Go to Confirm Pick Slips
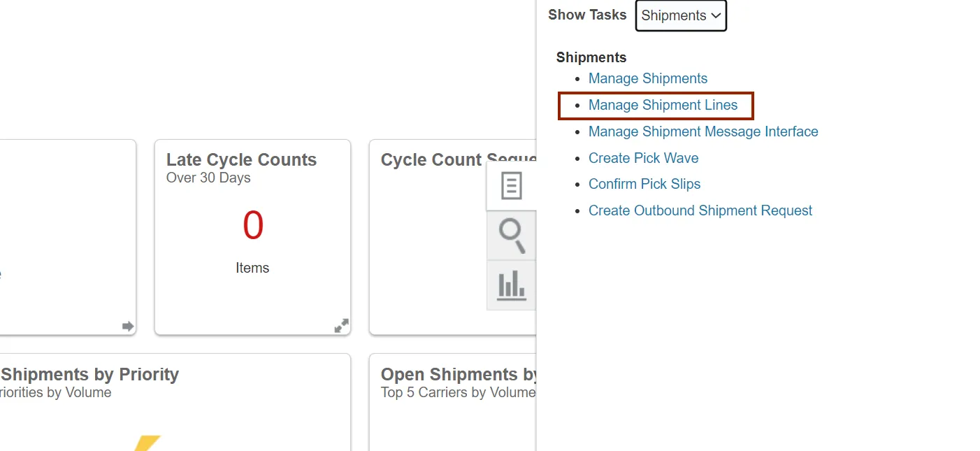Viewport: 980px width, 451px height. 644,184
